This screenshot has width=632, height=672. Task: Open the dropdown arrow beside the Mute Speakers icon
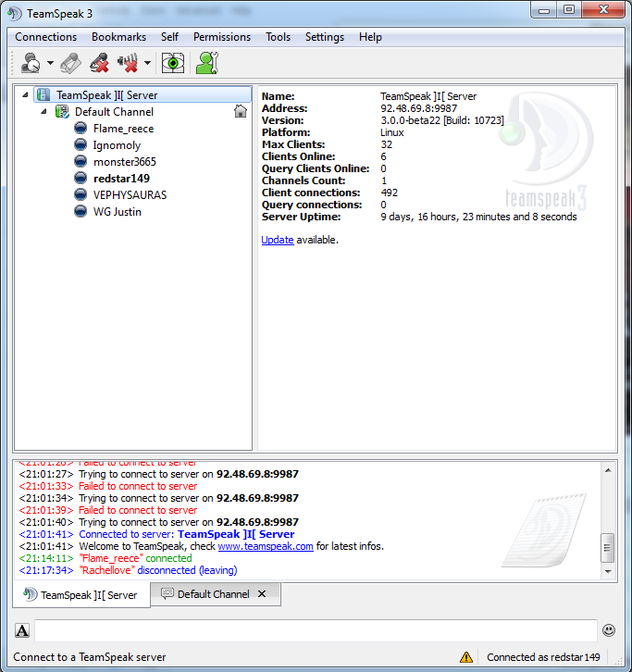147,63
